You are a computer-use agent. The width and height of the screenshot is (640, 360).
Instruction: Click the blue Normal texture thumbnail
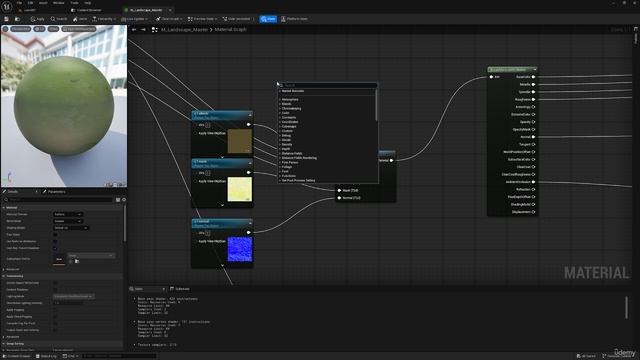240,249
